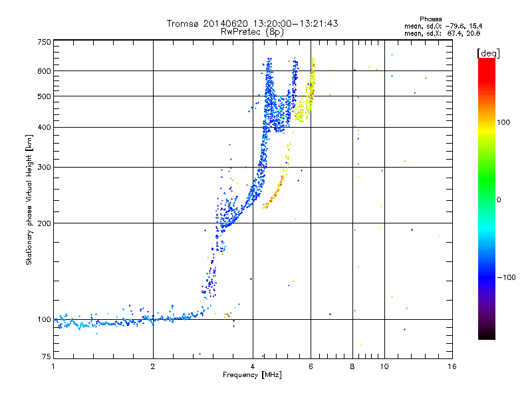Click the x-axis tick label '2'
Screen dimensions: 532x399
click(153, 366)
